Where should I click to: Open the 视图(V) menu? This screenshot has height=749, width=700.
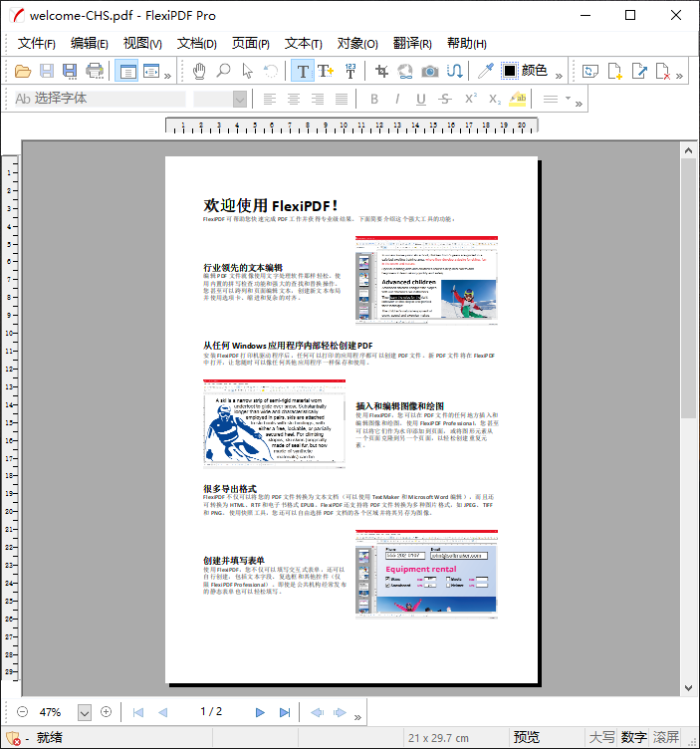point(142,44)
